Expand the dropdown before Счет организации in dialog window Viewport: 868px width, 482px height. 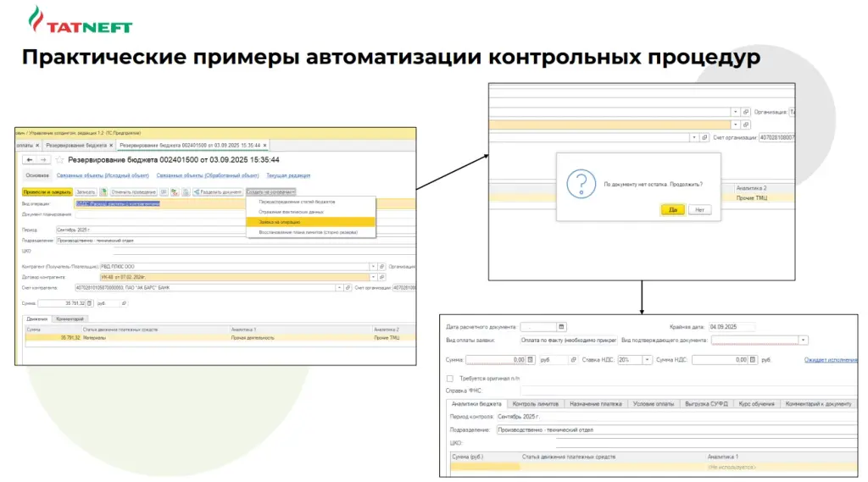click(x=693, y=137)
